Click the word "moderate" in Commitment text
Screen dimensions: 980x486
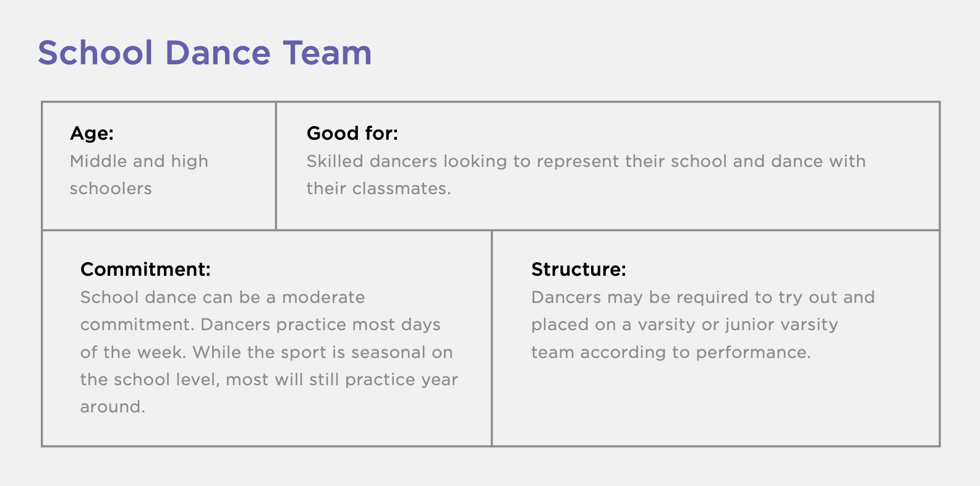323,297
